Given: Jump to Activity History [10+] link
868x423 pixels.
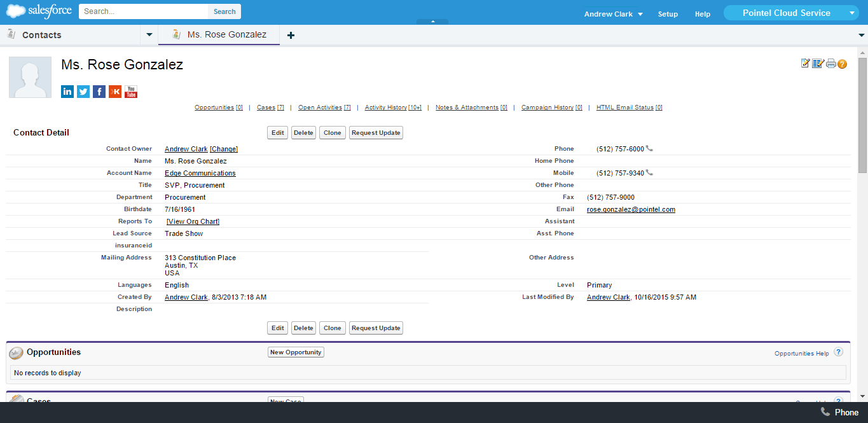Looking at the screenshot, I should pyautogui.click(x=393, y=107).
